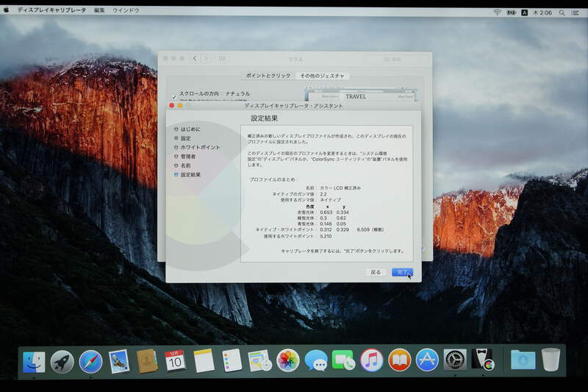The image size is (588, 392).
Task: Open the Wi-Fi status menu icon
Action: [497, 12]
